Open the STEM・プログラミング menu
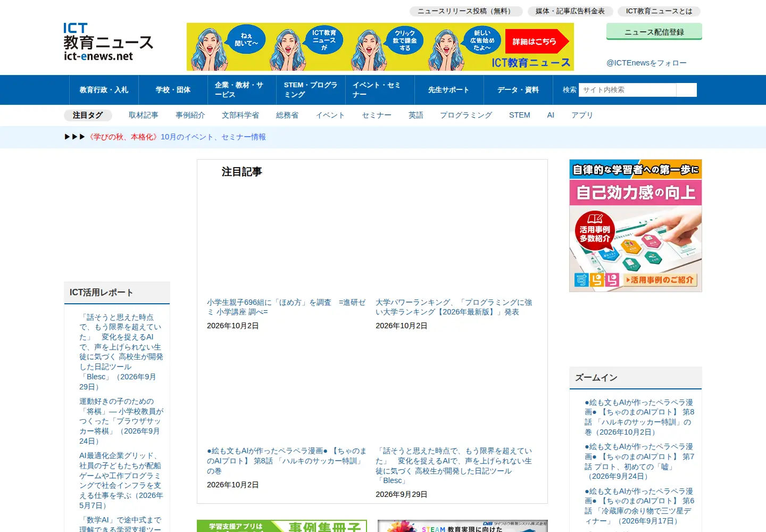766x532 pixels. (x=311, y=90)
